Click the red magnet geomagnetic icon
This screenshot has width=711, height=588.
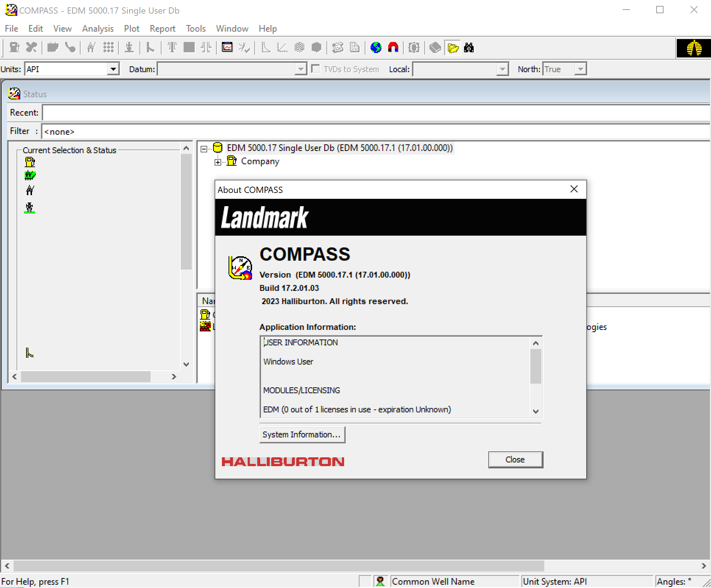point(393,47)
